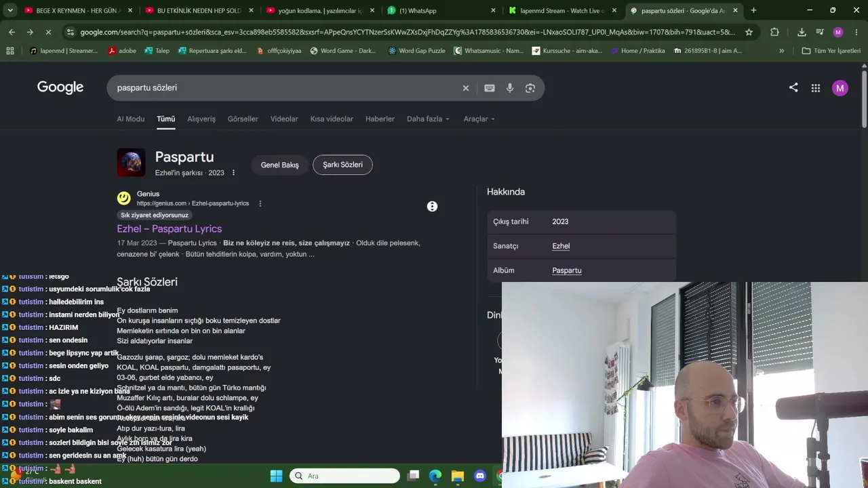Viewport: 868px width, 488px height.
Task: Expand the Daha fazla dropdown
Action: point(428,119)
